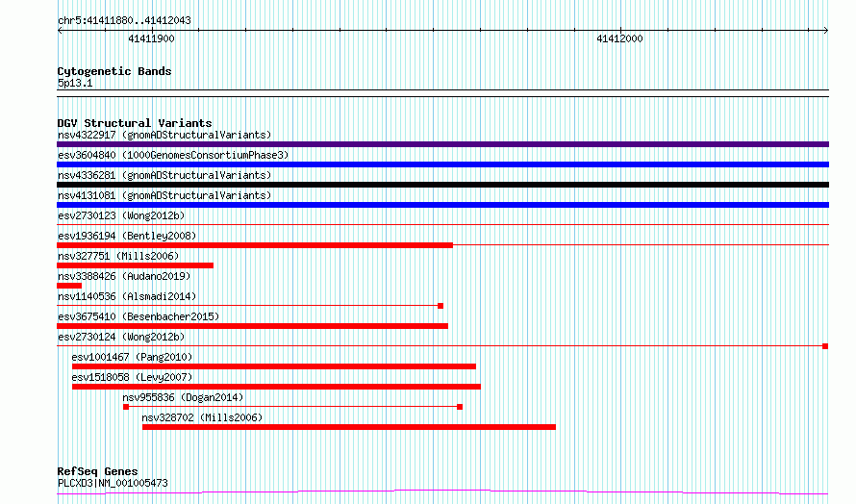This screenshot has width=856, height=504.
Task: Select variant label nsv955836 Dogan2014
Action: [183, 397]
